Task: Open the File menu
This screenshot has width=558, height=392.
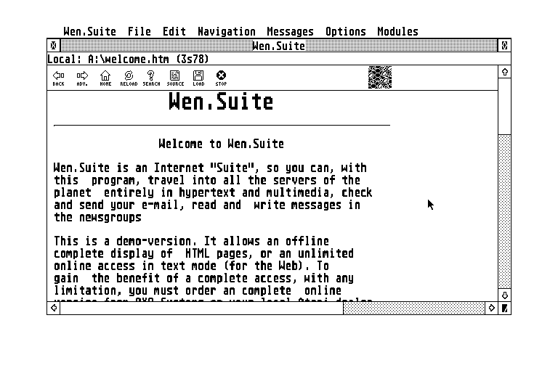Action: [139, 32]
